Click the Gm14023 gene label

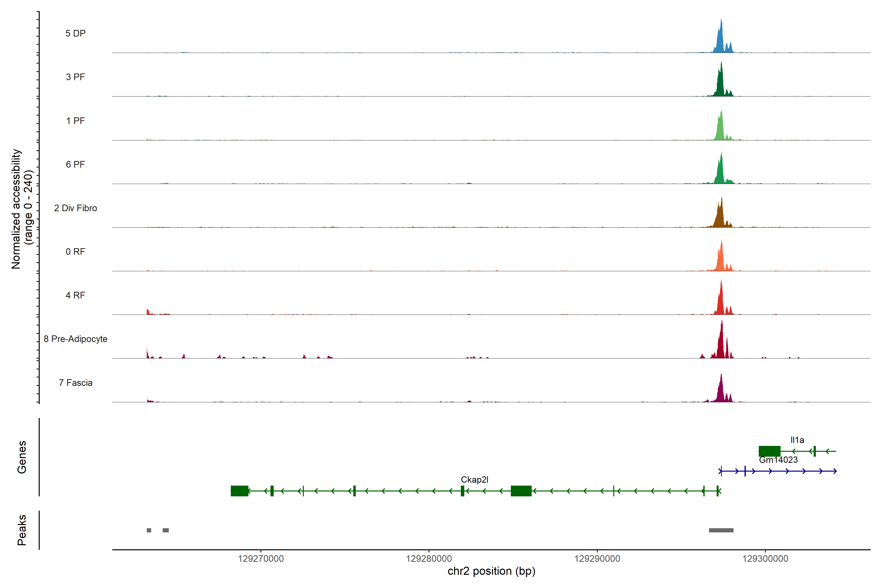[778, 460]
